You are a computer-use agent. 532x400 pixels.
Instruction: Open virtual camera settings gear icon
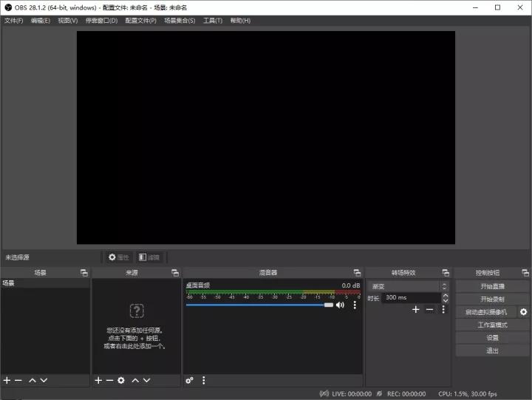click(523, 312)
